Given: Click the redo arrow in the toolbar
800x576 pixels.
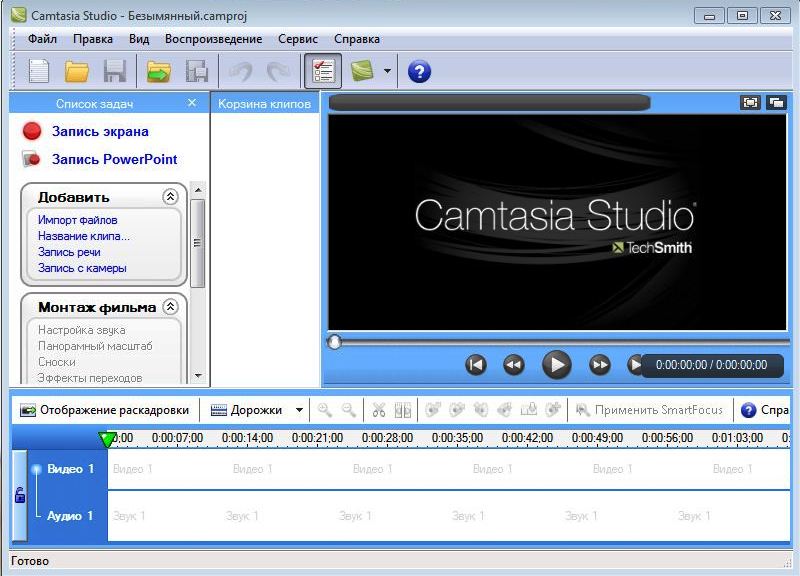Looking at the screenshot, I should [x=278, y=71].
